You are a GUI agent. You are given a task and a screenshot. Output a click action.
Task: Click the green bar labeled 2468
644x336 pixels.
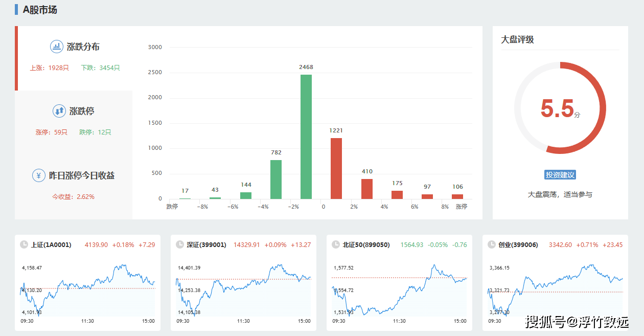point(306,137)
